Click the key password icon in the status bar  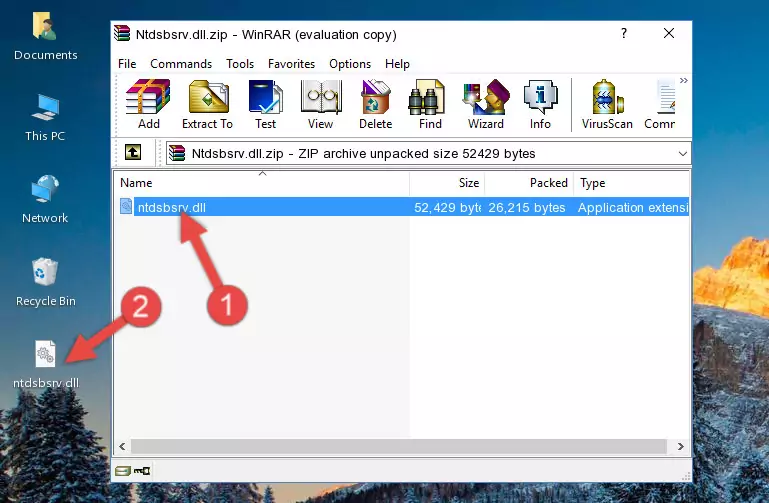click(142, 471)
